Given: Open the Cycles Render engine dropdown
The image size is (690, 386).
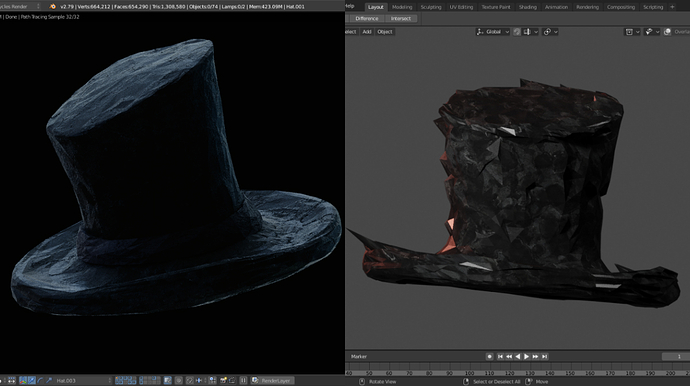Looking at the screenshot, I should (20, 6).
